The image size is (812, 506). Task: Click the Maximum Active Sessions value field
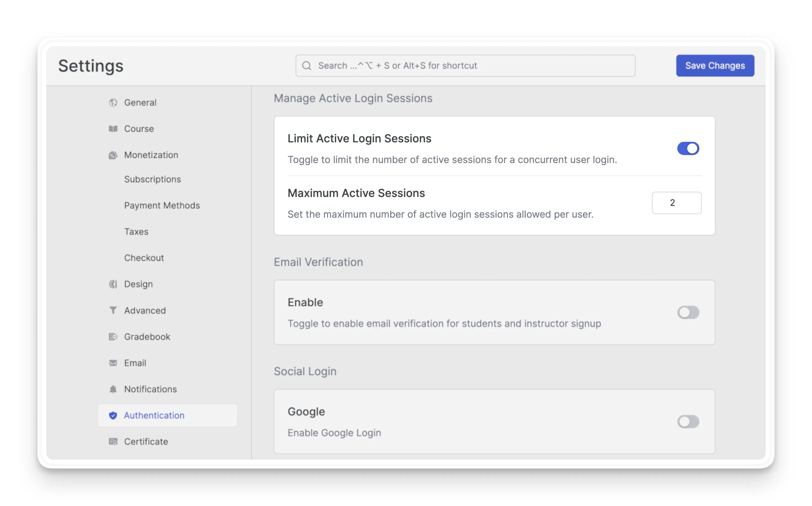pyautogui.click(x=676, y=203)
